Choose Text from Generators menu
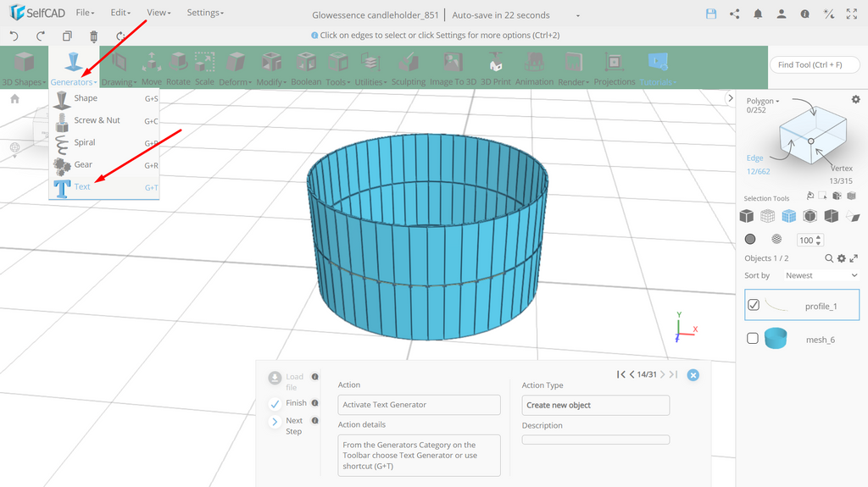The image size is (868, 487). coord(104,188)
